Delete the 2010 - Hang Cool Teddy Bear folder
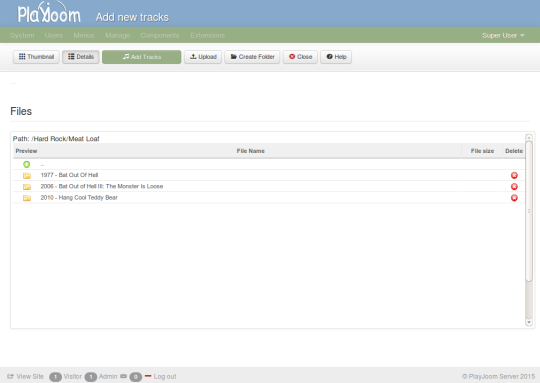 pyautogui.click(x=514, y=198)
